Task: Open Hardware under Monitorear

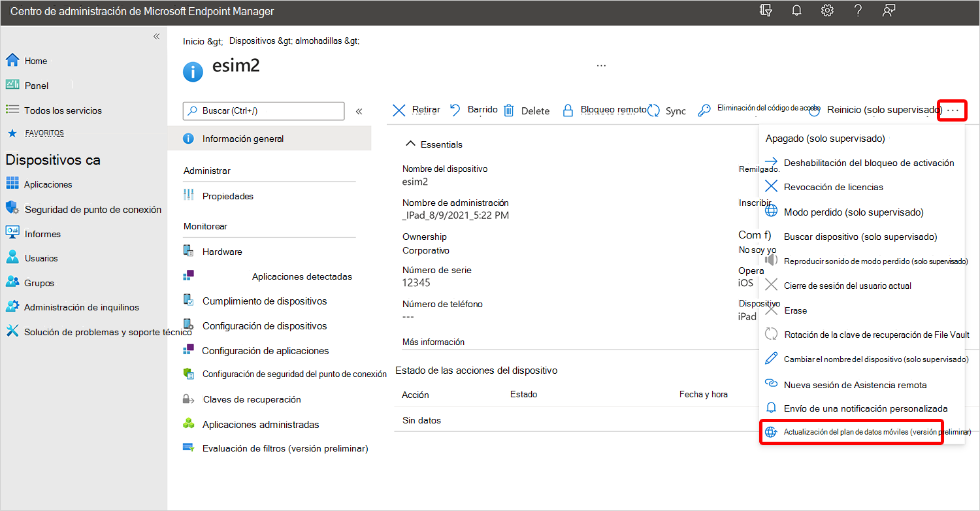Action: [x=222, y=252]
